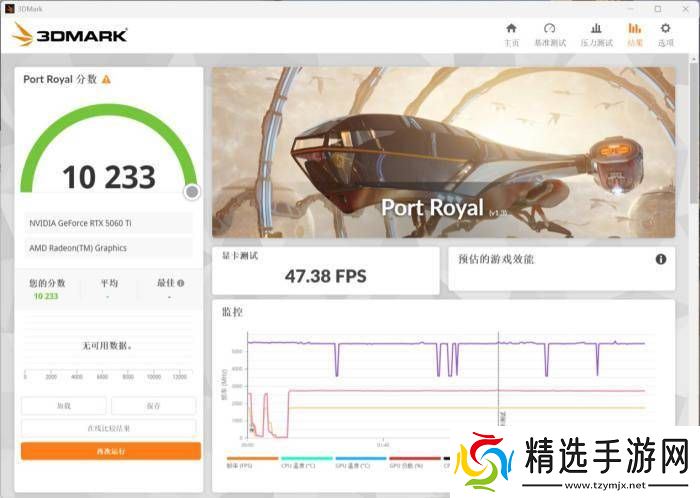Open Options (选项) gear icon
This screenshot has height=498, width=700.
point(665,34)
